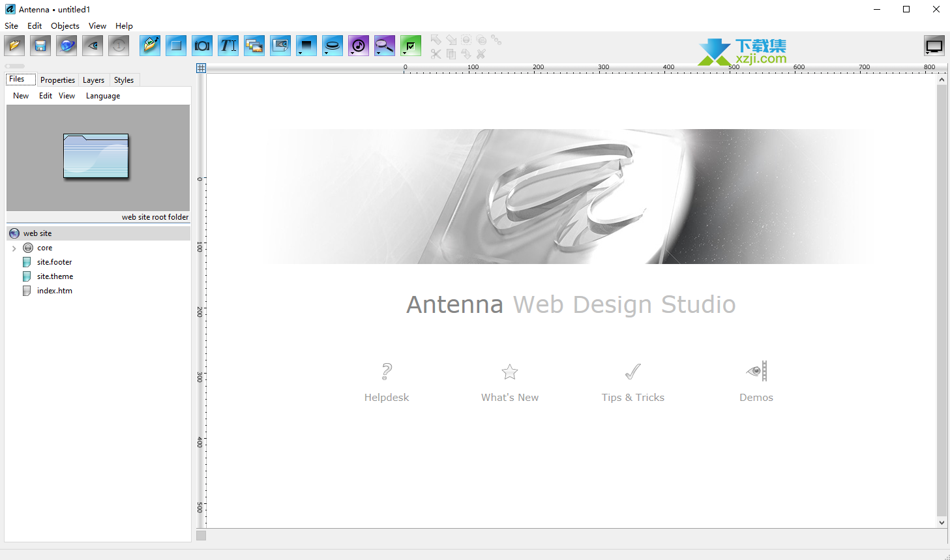Switch to the Layers tab

coord(93,80)
